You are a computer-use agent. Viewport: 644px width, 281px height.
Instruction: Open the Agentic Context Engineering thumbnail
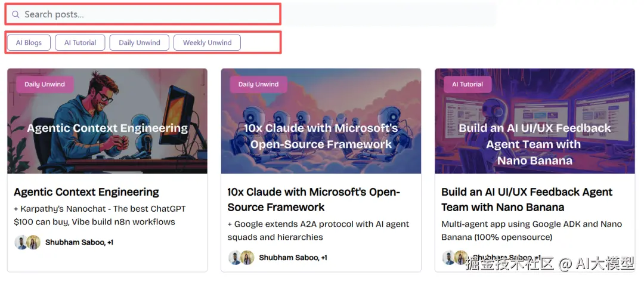click(x=107, y=128)
